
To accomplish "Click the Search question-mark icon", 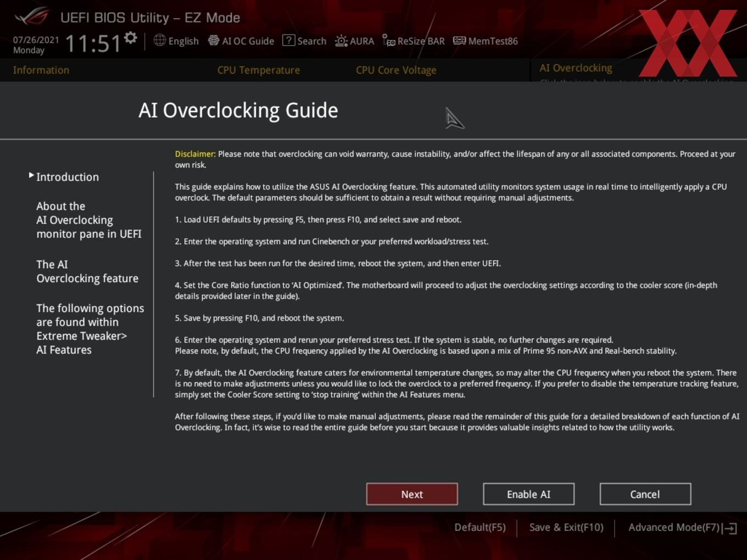I will point(288,40).
